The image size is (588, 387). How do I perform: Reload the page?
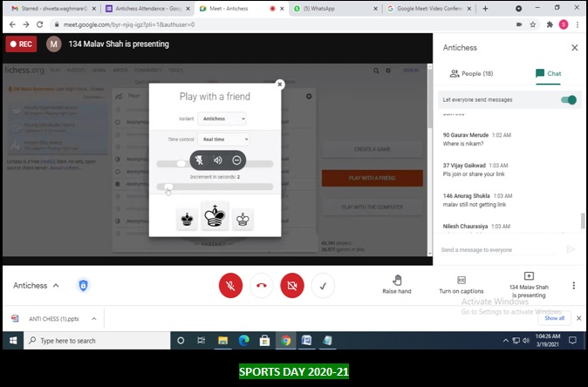coord(40,24)
